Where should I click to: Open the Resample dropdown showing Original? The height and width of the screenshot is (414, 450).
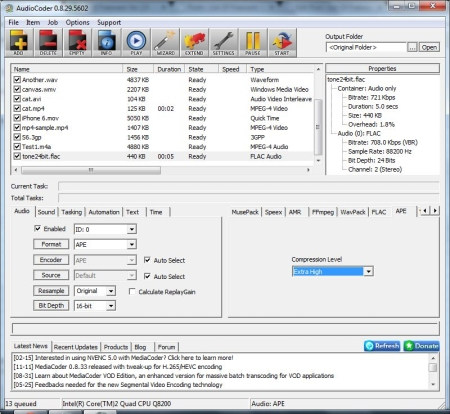click(95, 291)
